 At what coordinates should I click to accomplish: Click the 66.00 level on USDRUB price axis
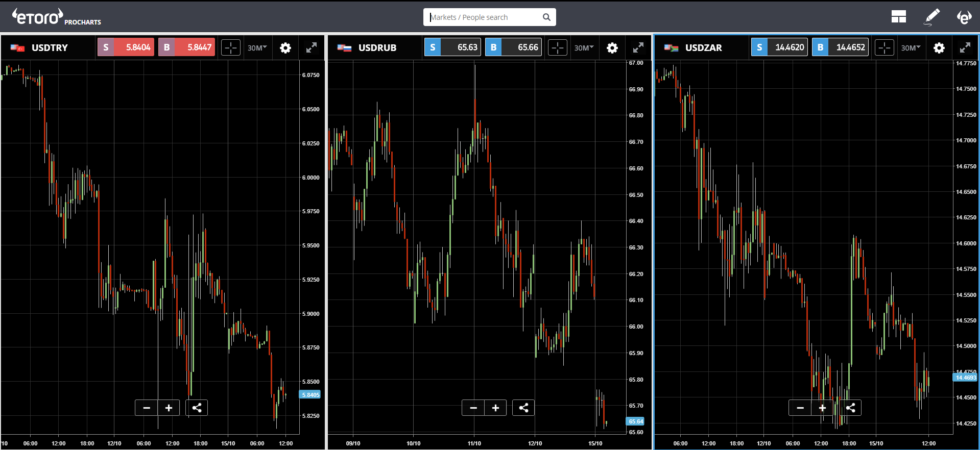coord(636,327)
